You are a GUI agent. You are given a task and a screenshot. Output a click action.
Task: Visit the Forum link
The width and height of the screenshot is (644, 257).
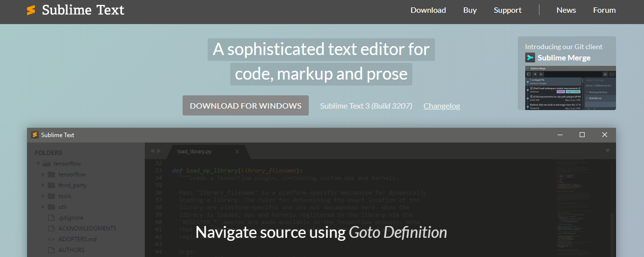point(604,10)
